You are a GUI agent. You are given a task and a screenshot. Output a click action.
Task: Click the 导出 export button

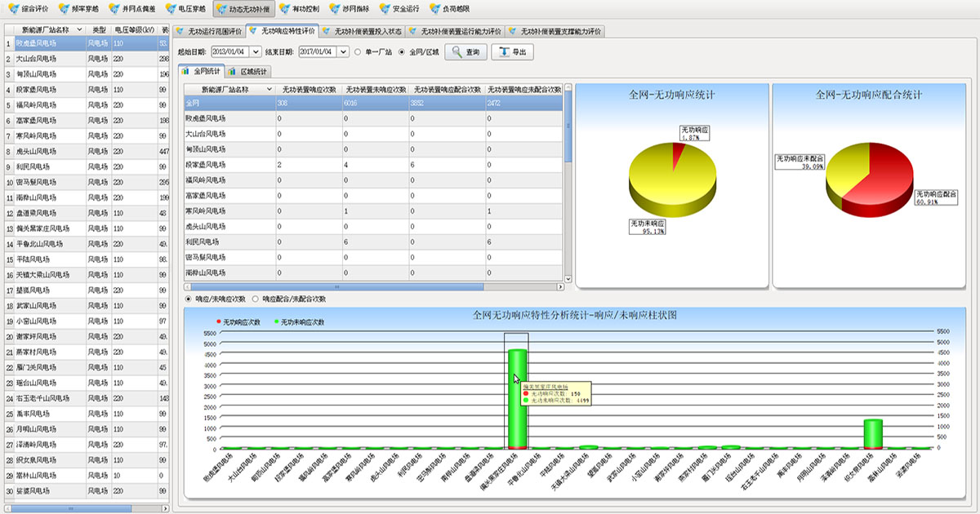[513, 52]
